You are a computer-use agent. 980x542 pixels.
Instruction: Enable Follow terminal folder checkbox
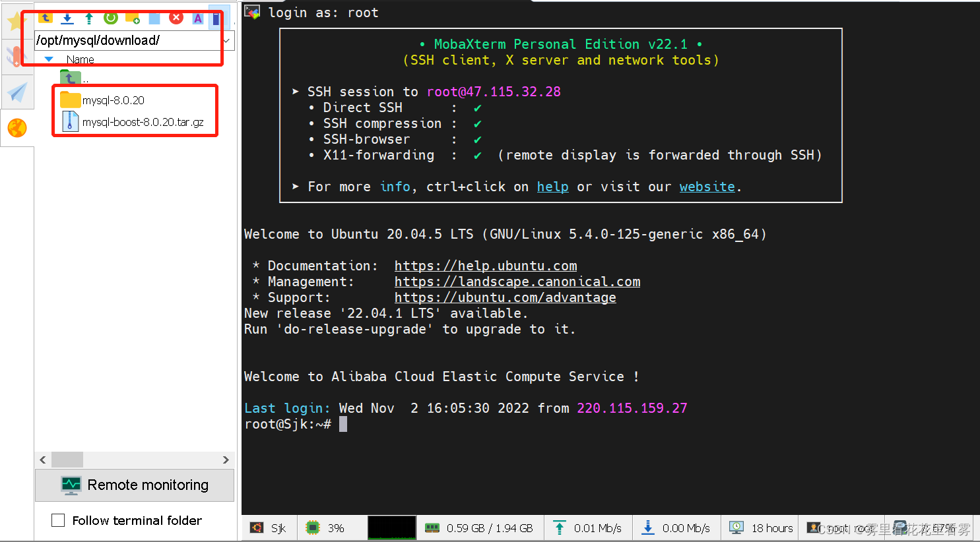[x=58, y=520]
